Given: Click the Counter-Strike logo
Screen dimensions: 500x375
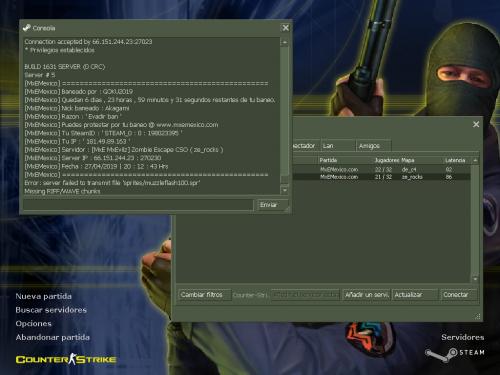Looking at the screenshot, I should 66,359.
